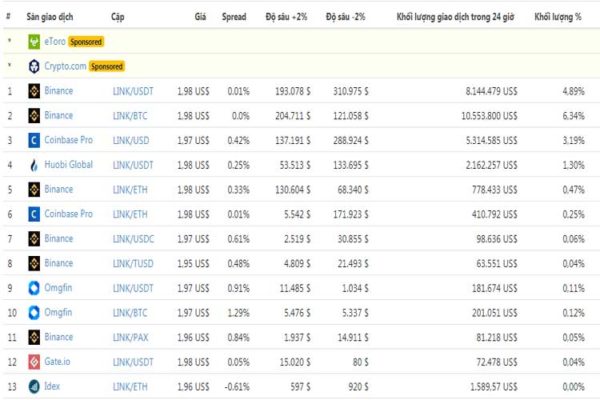This screenshot has width=600, height=400.
Task: Open the LINK/USDT pair on Huobi Global
Action: click(133, 165)
